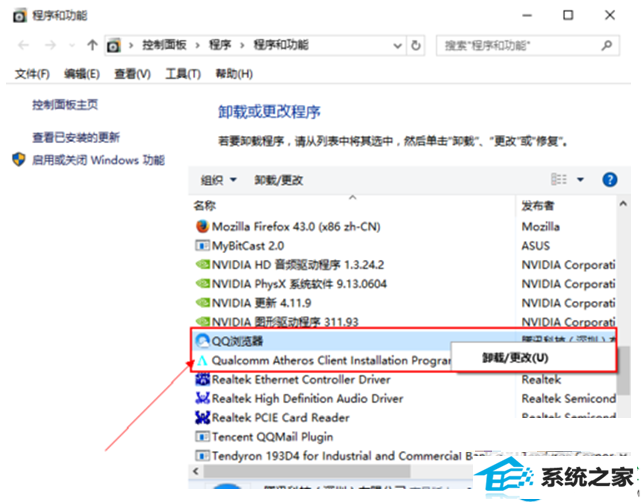Expand the 组织 dropdown
The image size is (642, 504).
[219, 180]
